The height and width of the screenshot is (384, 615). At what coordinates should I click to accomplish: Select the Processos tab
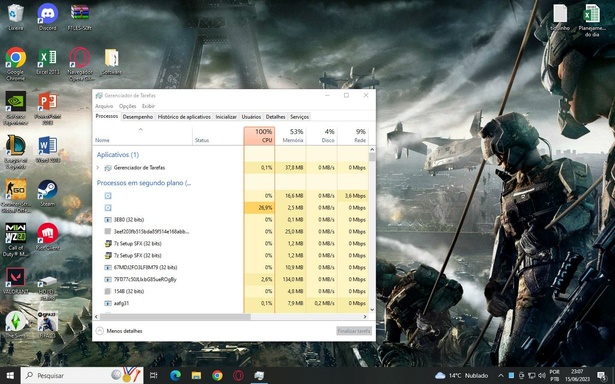[107, 116]
